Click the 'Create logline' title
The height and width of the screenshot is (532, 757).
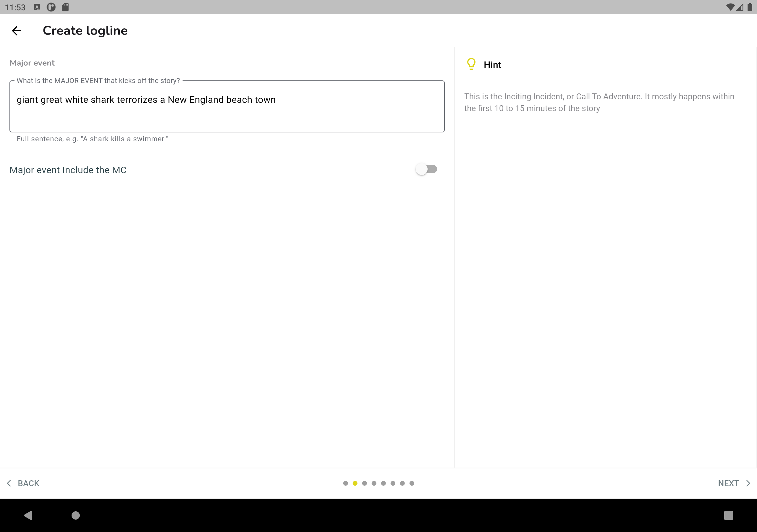point(85,31)
